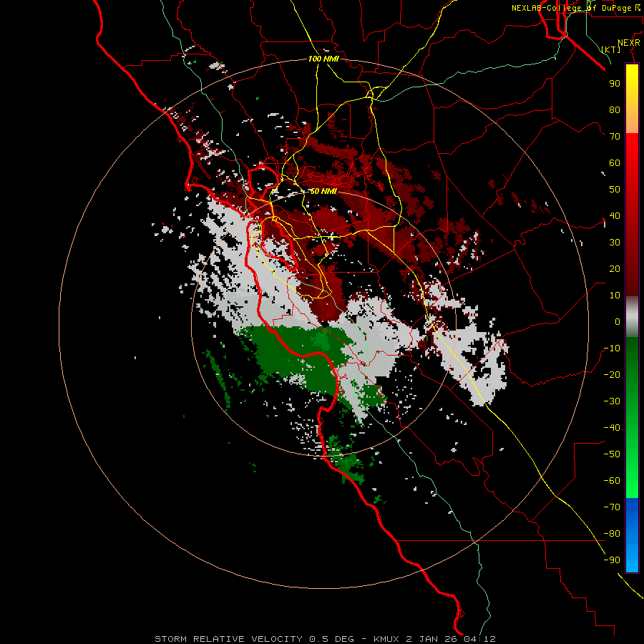Click the -40 value on the velocity scale
Image resolution: width=644 pixels, height=644 pixels.
(x=612, y=428)
